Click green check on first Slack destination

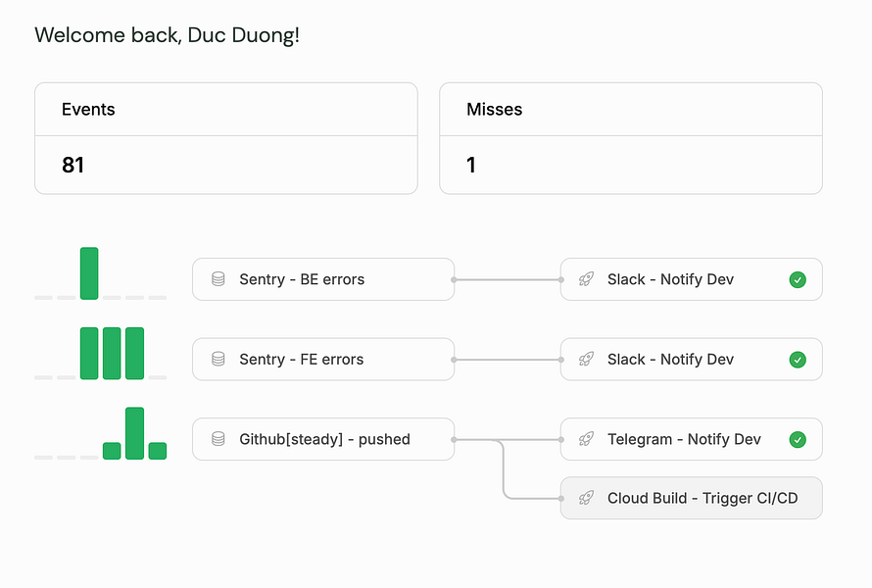click(x=798, y=279)
